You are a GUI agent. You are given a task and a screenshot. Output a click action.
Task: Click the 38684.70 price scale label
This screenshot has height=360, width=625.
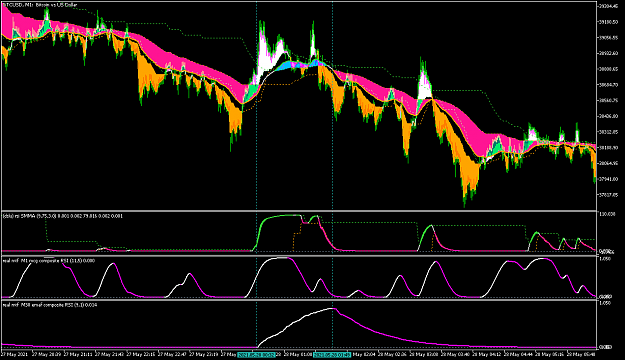pos(609,85)
